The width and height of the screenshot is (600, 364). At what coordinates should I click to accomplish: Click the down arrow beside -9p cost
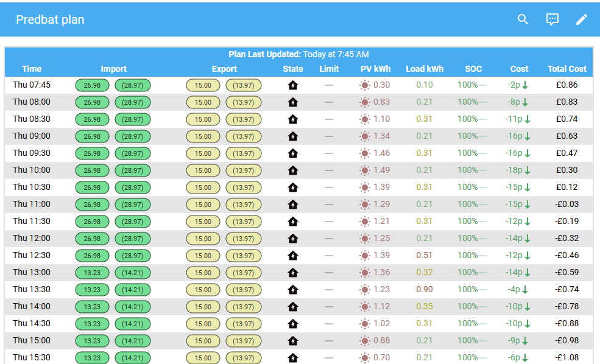525,341
